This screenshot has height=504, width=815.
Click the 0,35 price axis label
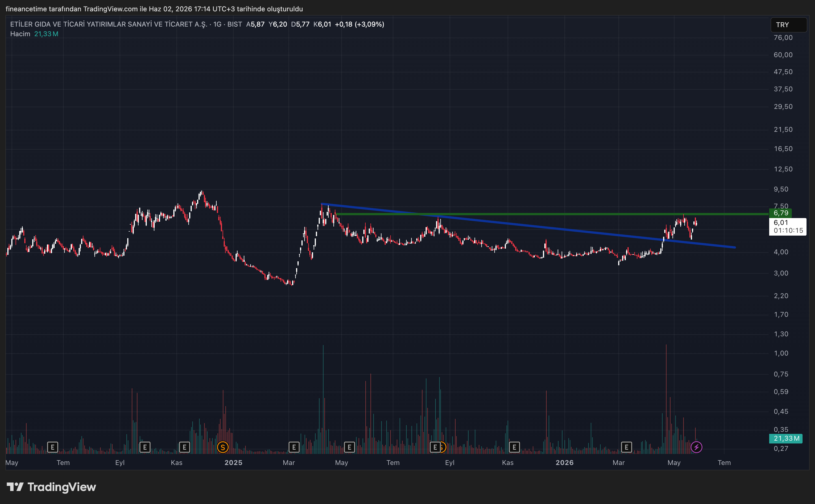coord(781,430)
